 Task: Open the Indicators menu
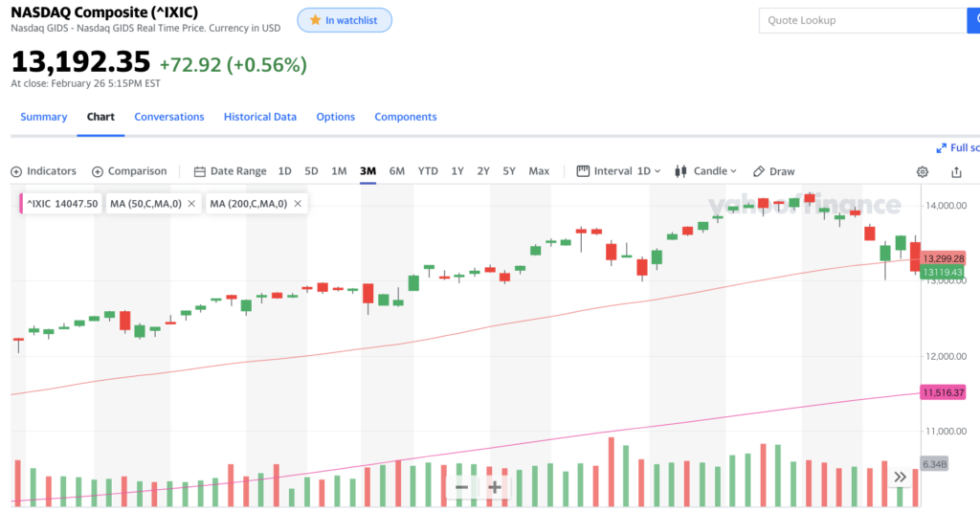pyautogui.click(x=44, y=171)
